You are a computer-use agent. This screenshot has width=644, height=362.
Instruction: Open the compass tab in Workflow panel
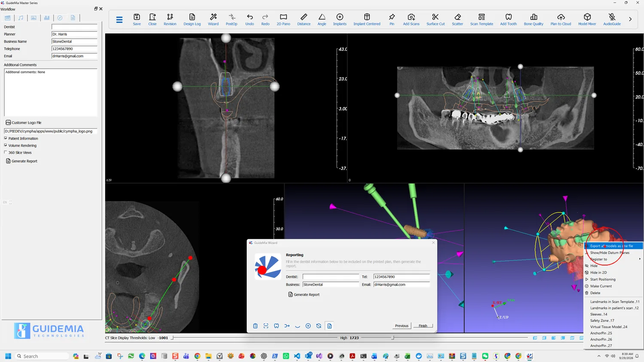tap(60, 18)
